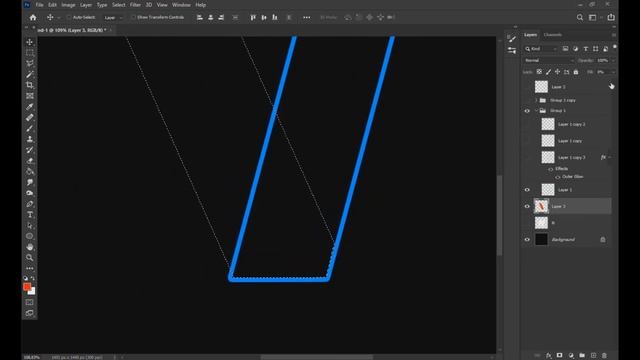This screenshot has height=360, width=640.
Task: Open the Window menu
Action: tap(181, 5)
